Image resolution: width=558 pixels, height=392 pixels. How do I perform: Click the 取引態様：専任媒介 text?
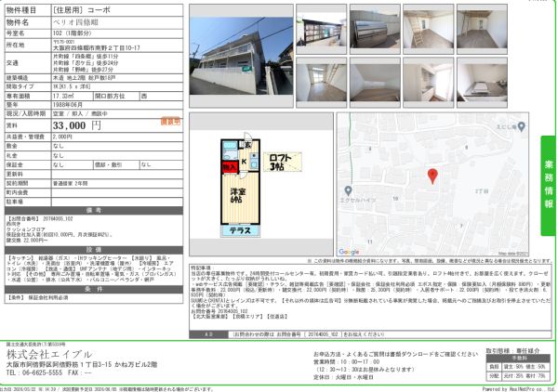pyautogui.click(x=512, y=351)
